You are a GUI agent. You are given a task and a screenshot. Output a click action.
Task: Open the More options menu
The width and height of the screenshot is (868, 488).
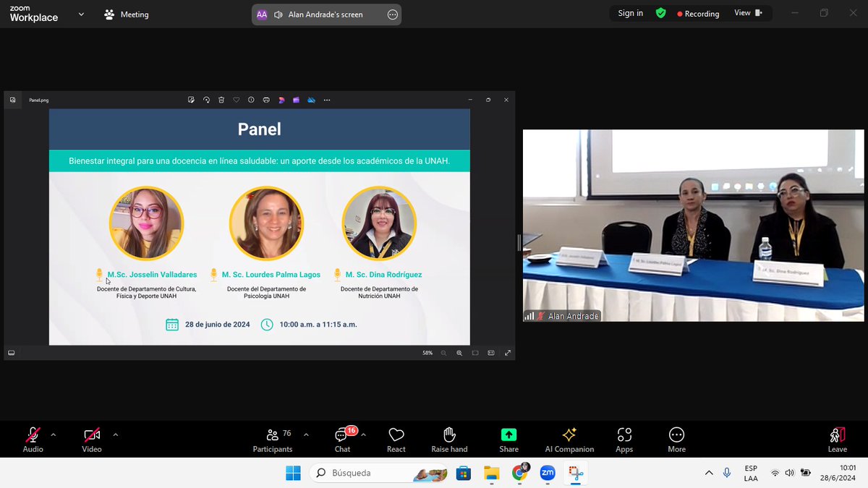(x=676, y=440)
